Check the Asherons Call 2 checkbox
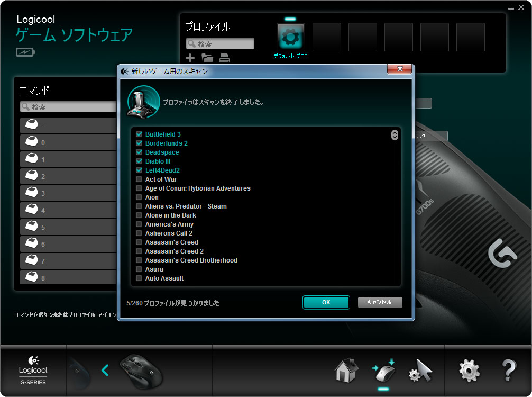The width and height of the screenshot is (532, 397). pos(139,233)
